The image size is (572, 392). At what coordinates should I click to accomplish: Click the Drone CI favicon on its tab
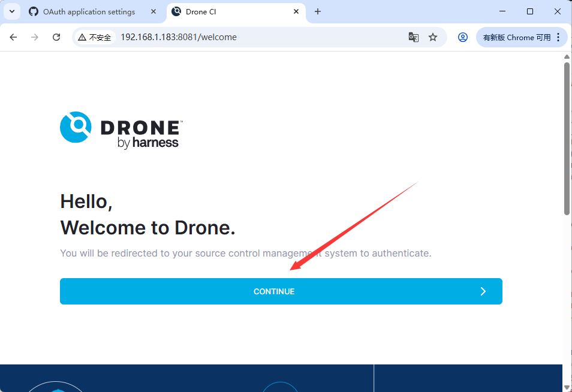point(176,11)
